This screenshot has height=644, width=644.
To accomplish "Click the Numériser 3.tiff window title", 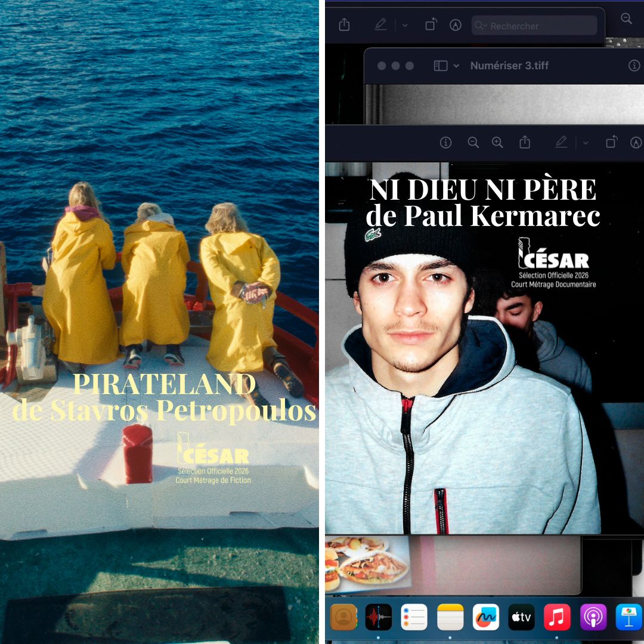I will pyautogui.click(x=509, y=66).
